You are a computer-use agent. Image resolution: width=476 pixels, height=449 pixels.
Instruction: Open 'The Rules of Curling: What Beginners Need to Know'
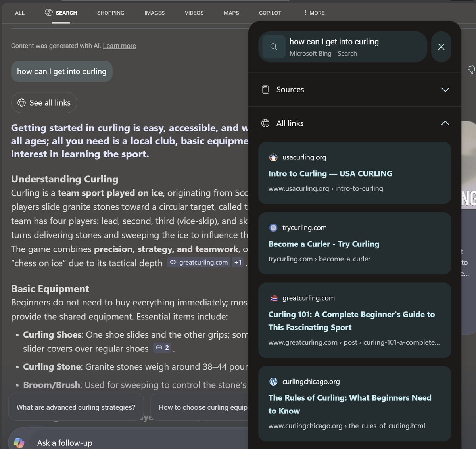350,404
